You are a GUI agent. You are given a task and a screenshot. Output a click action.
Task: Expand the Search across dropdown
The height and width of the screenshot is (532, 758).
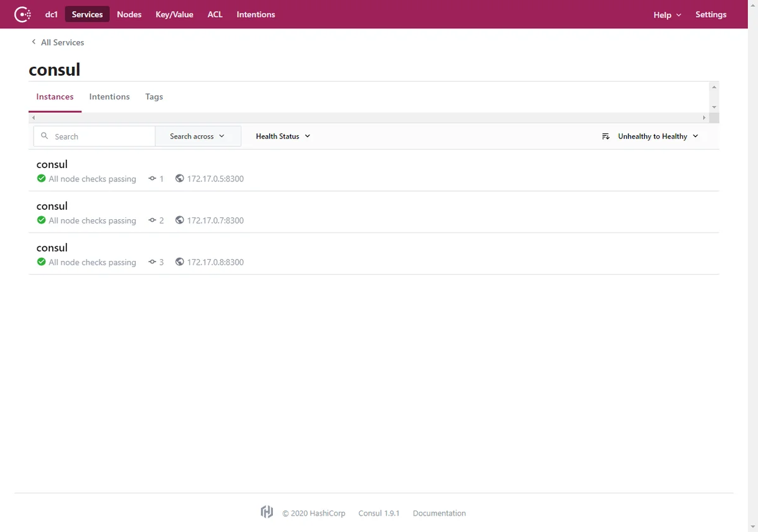[198, 136]
